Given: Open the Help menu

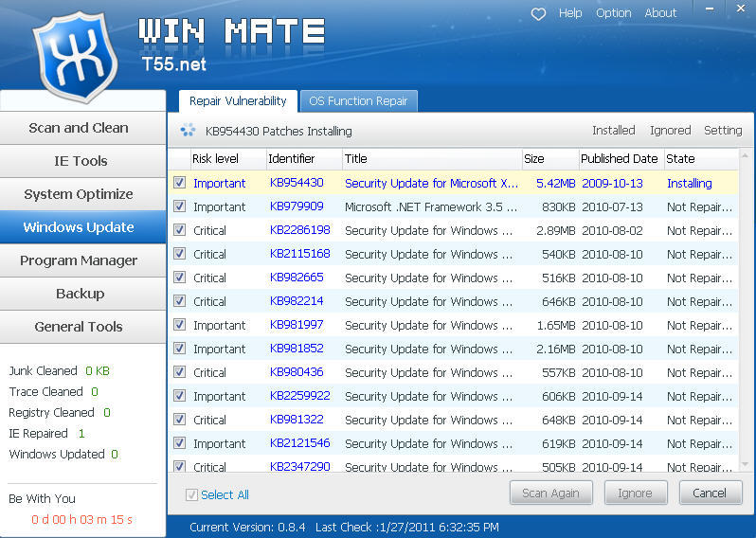Looking at the screenshot, I should [x=570, y=13].
